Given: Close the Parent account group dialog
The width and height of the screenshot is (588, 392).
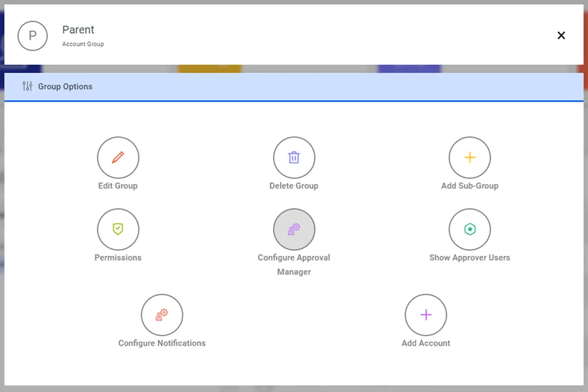Looking at the screenshot, I should (x=561, y=36).
